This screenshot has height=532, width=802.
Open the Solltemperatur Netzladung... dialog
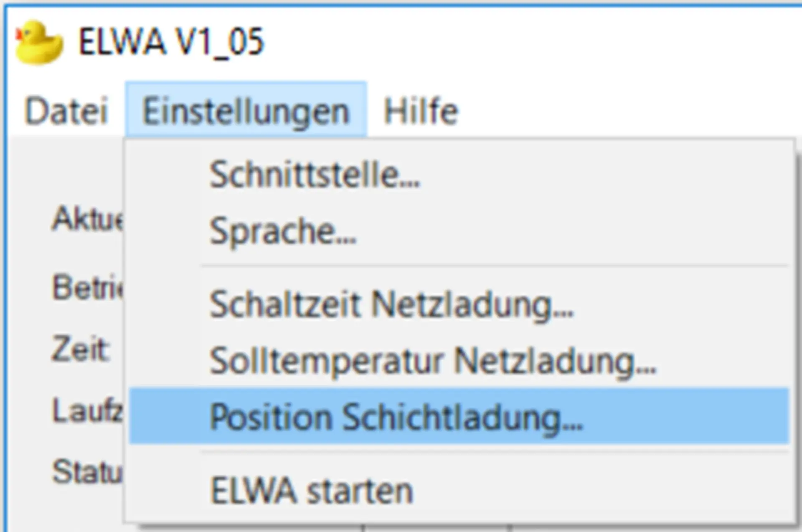[459, 361]
